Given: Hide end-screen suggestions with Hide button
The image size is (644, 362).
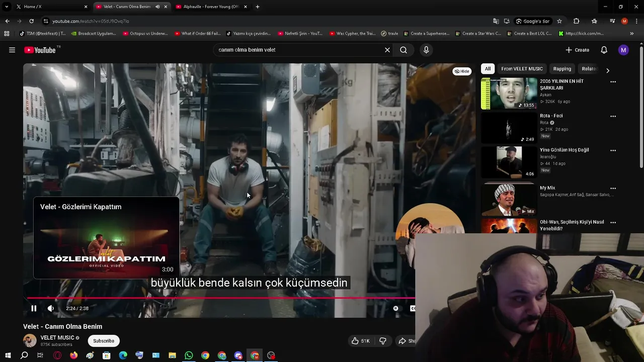Looking at the screenshot, I should point(462,71).
